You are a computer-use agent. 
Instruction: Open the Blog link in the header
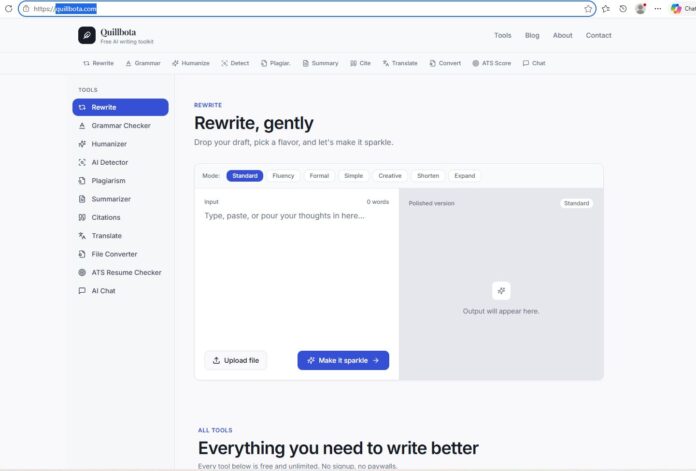tap(532, 35)
